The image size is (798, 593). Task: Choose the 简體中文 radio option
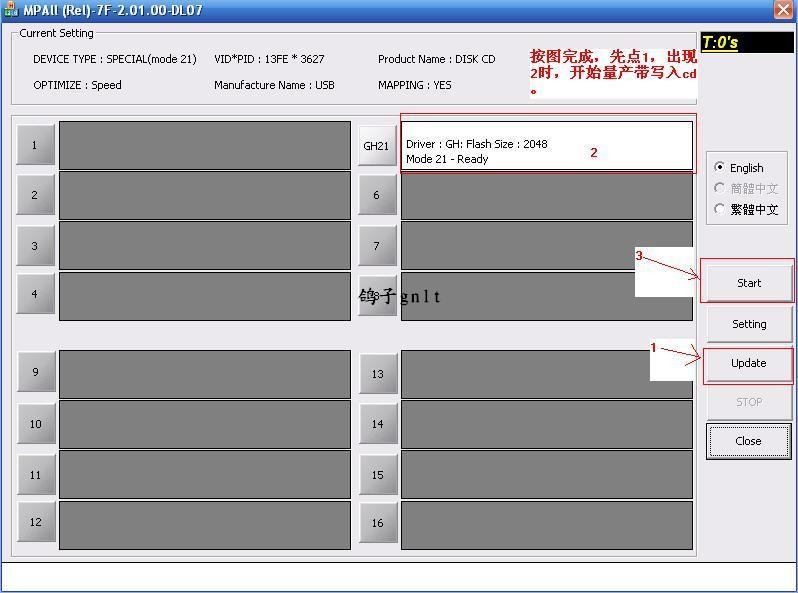[720, 188]
